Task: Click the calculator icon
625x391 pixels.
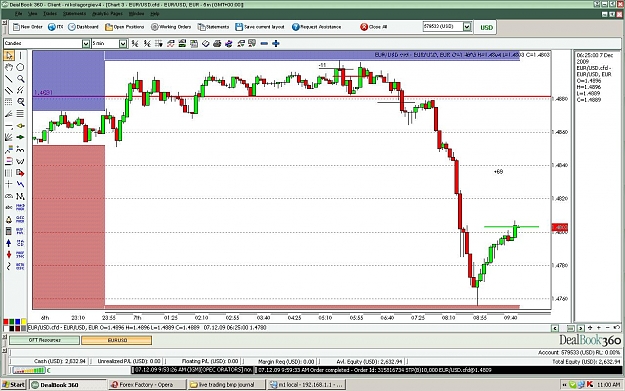Action: point(9,231)
